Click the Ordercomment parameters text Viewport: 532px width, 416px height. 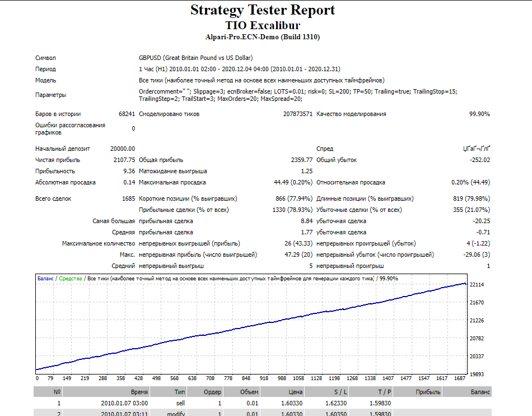[x=298, y=95]
